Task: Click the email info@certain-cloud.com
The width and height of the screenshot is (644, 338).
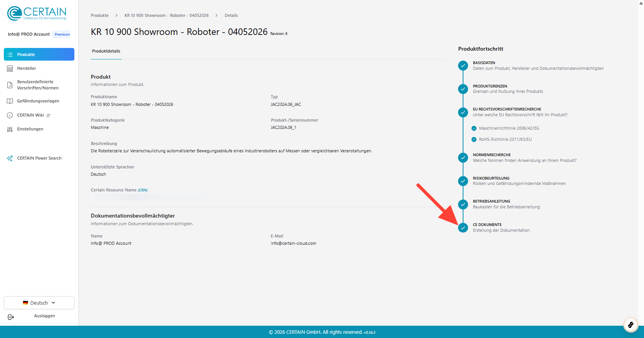Action: [x=294, y=244]
